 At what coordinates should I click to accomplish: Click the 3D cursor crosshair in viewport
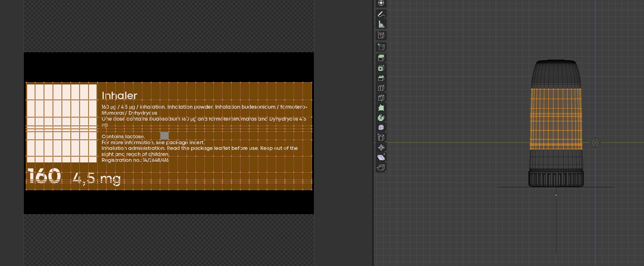tap(595, 143)
